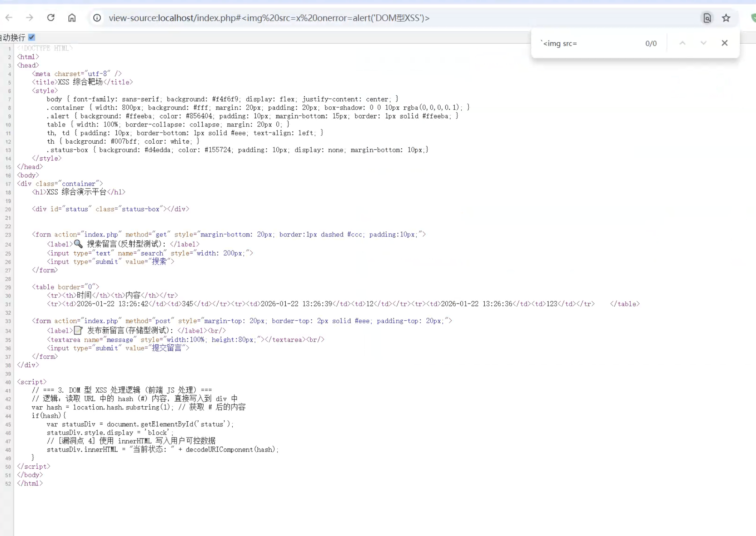Click the timestamp '2026-01-22 13:26:36'
Screen dimensions: 756x536
click(476, 304)
